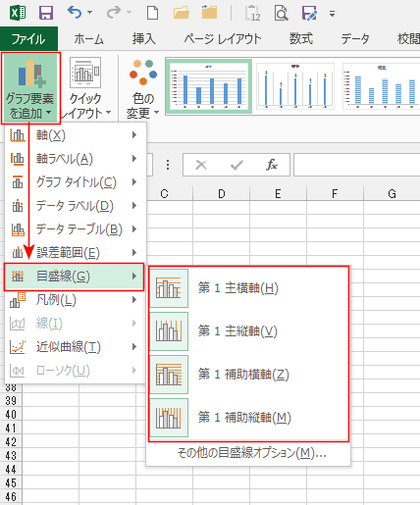Screen dimensions: 420x505
Task: Click the open folder icon
Action: click(x=182, y=13)
